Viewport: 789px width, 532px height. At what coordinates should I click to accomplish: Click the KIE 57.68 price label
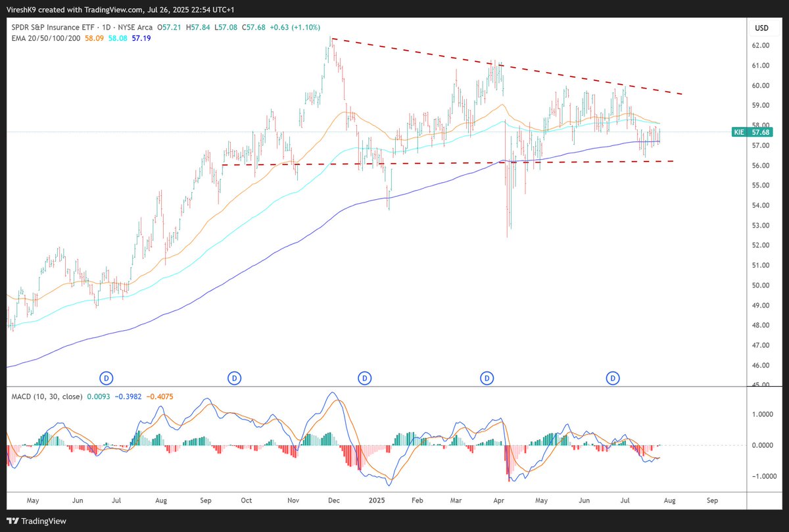point(752,132)
